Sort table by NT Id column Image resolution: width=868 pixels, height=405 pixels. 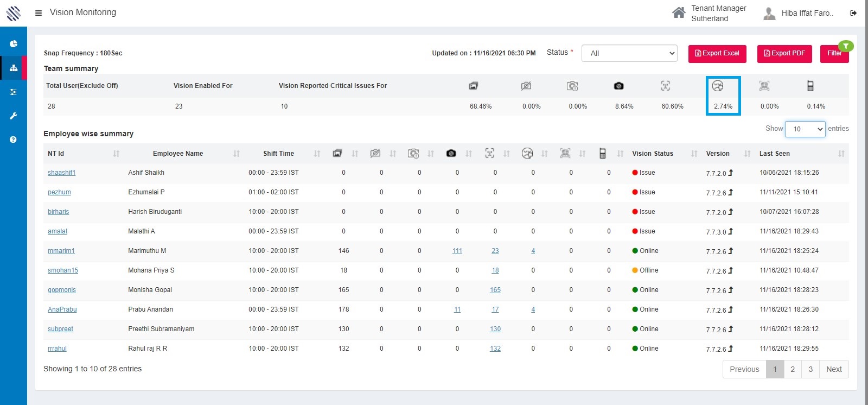116,154
